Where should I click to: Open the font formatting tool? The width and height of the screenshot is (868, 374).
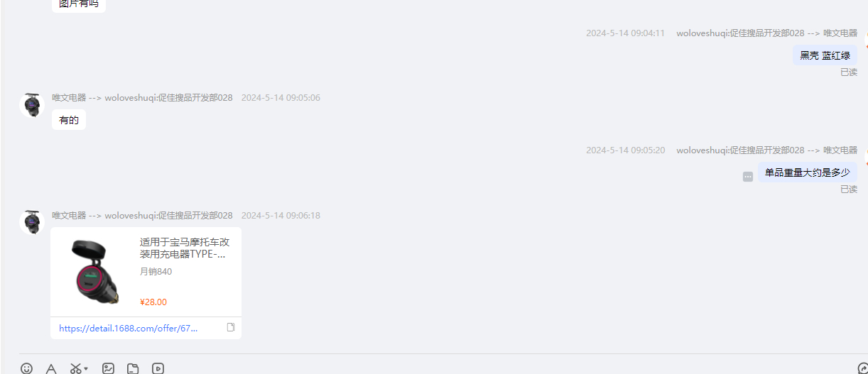pyautogui.click(x=51, y=368)
